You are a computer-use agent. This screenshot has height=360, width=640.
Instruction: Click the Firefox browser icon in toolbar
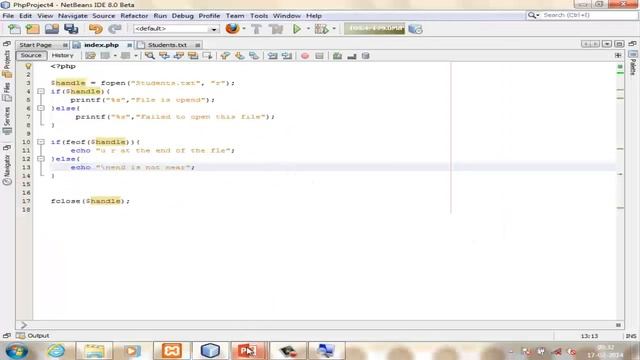[232, 29]
